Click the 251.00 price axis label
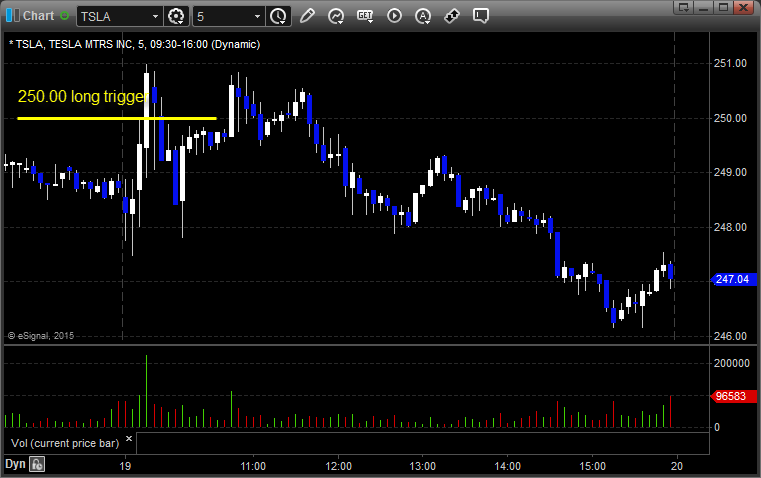Viewport: 761px width, 478px height. click(730, 63)
